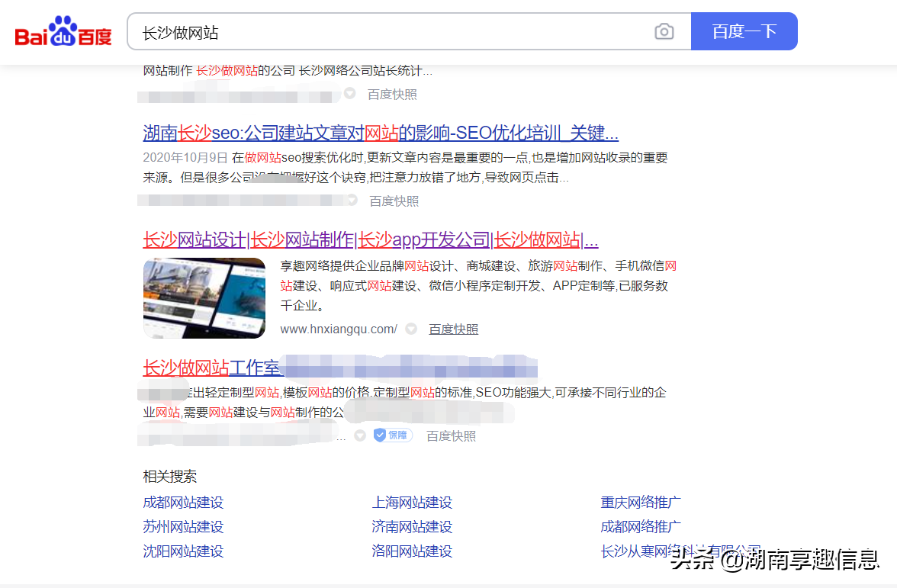This screenshot has height=588, width=897.
Task: Open 百度快照 next to www.hnxiangqu.com/
Action: (x=454, y=329)
